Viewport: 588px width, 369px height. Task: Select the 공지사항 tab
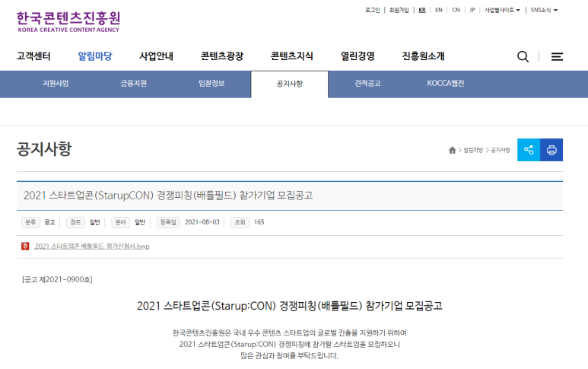coord(290,84)
